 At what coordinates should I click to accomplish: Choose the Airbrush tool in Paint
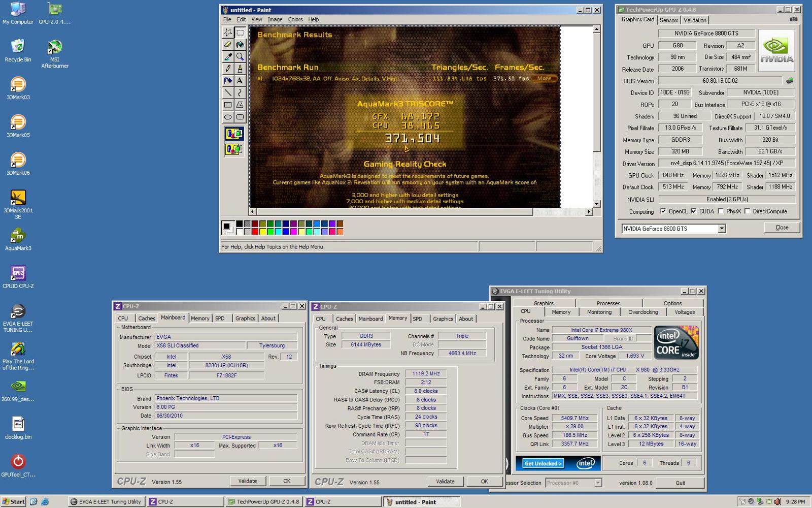[x=228, y=80]
